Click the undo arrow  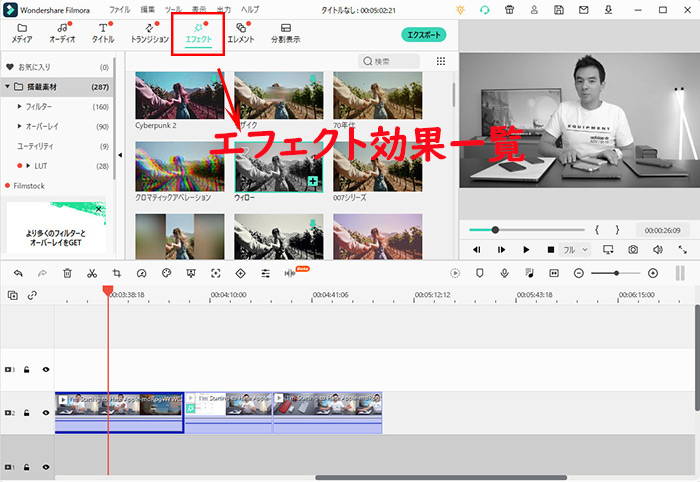[18, 273]
